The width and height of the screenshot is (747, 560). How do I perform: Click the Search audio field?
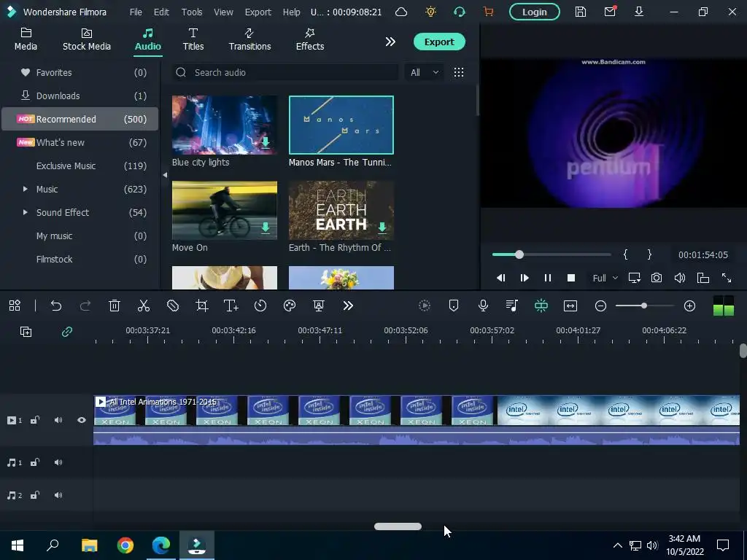[285, 72]
